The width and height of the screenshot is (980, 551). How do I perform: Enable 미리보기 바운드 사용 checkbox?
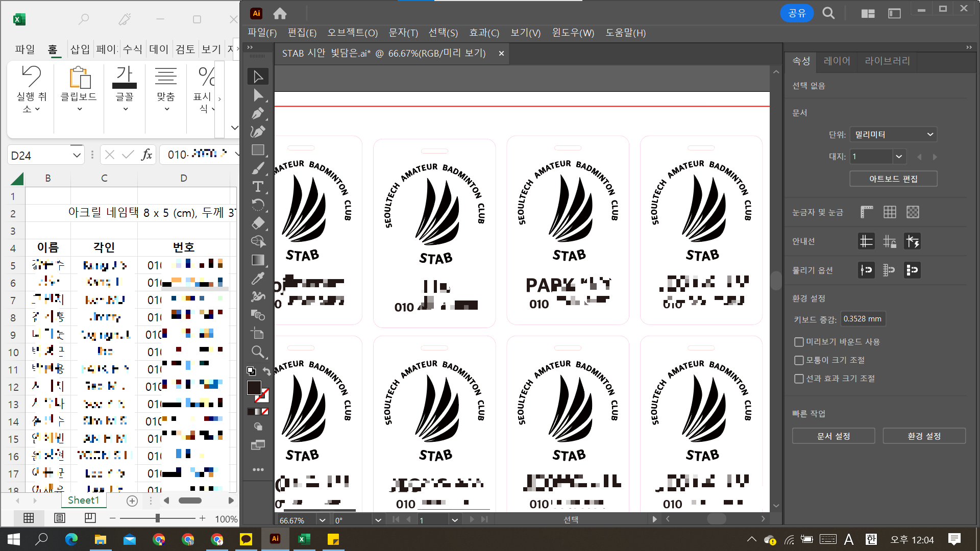(x=799, y=342)
